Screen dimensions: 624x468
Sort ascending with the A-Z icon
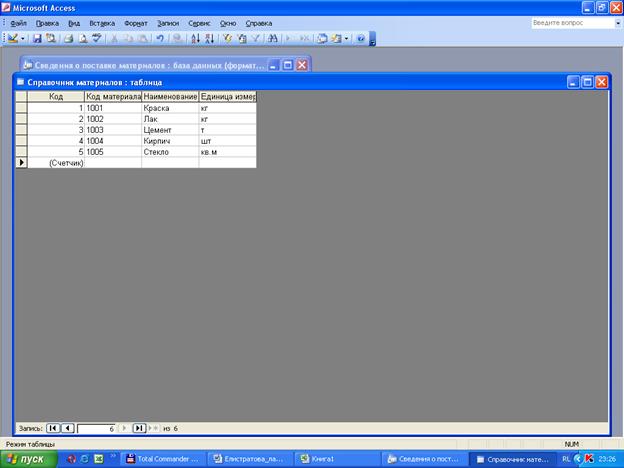click(x=195, y=38)
